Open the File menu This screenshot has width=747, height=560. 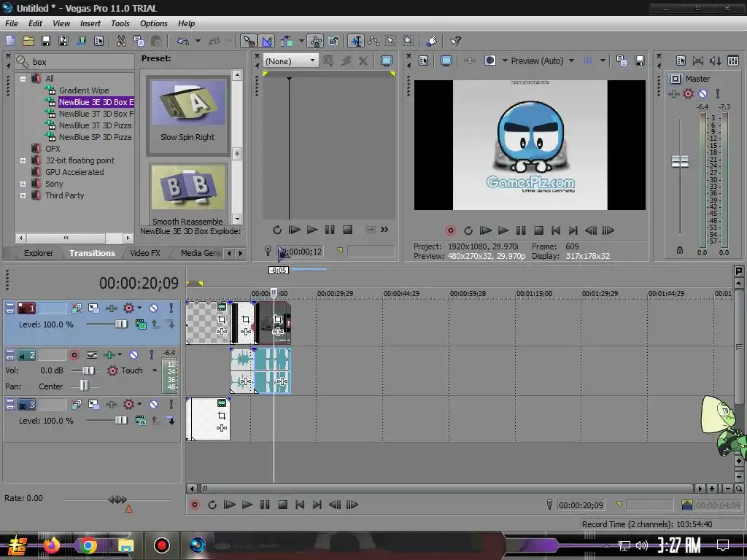click(x=12, y=23)
